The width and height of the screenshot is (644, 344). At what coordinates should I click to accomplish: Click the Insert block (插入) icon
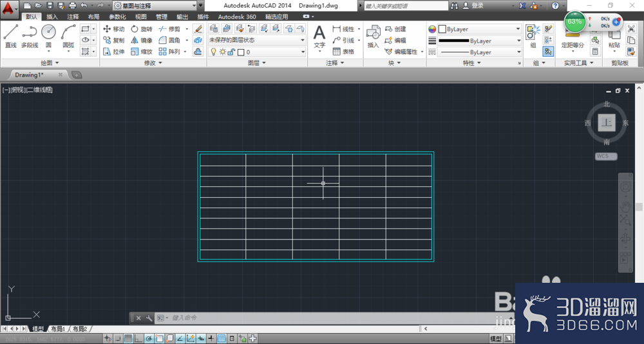click(x=374, y=36)
